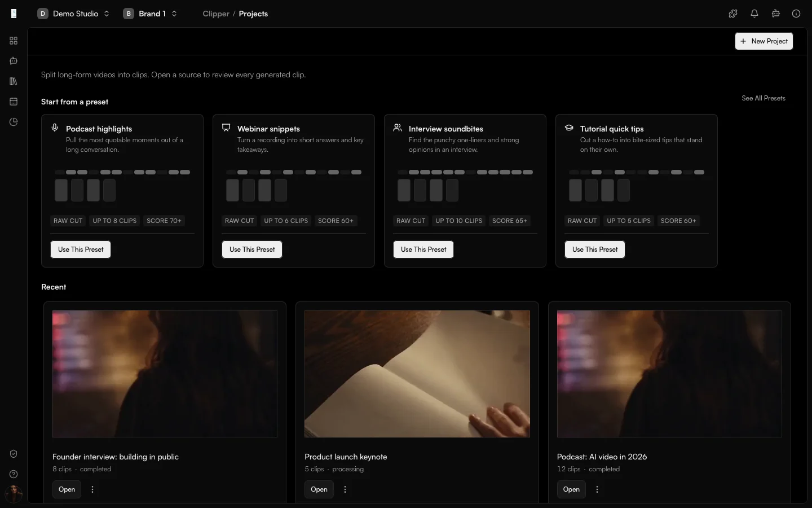The image size is (812, 508).
Task: Go to Clipper in the breadcrumb
Action: [x=216, y=14]
